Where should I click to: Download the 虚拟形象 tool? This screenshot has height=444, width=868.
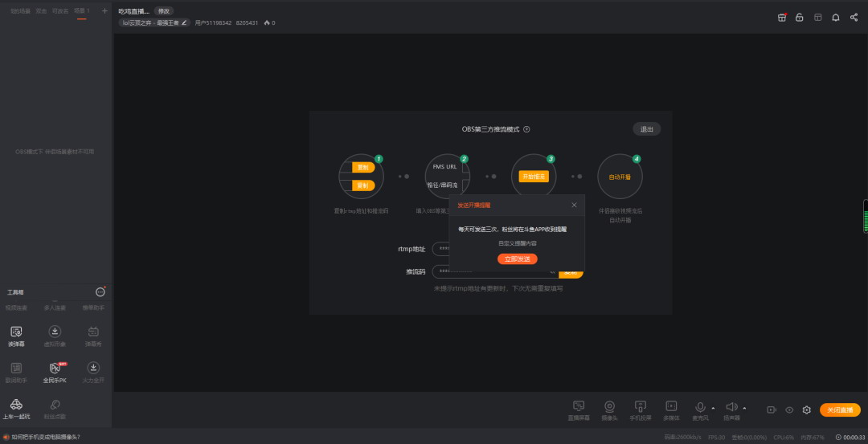pyautogui.click(x=55, y=336)
